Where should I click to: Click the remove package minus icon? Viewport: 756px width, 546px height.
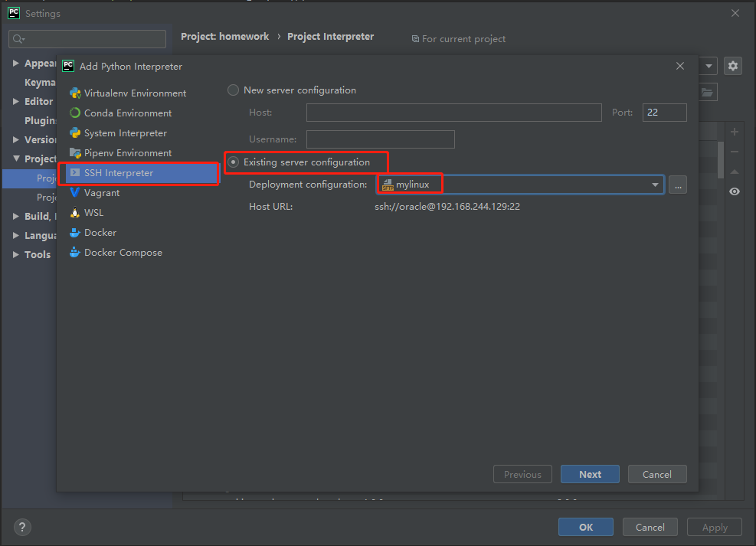pyautogui.click(x=735, y=152)
